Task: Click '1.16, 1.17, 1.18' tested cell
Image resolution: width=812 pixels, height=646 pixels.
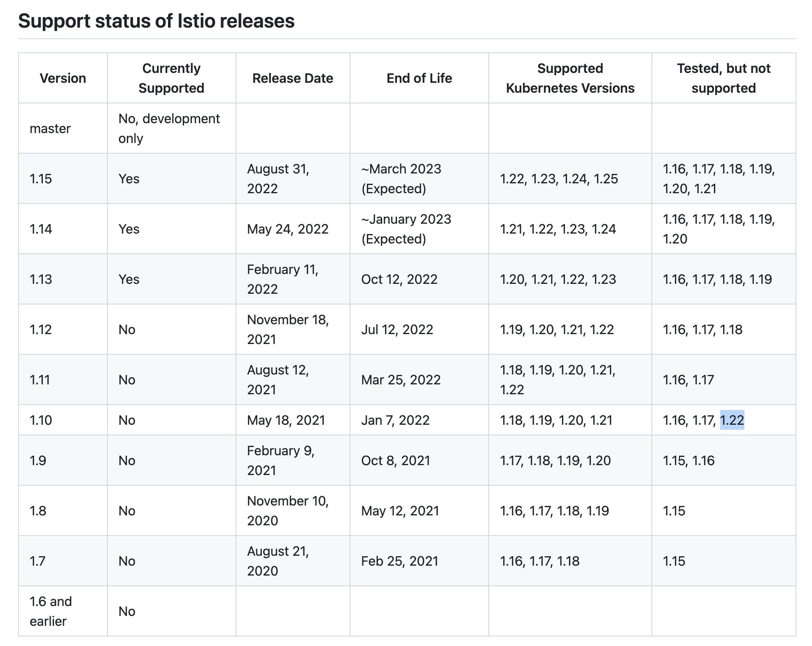Action: 723,329
